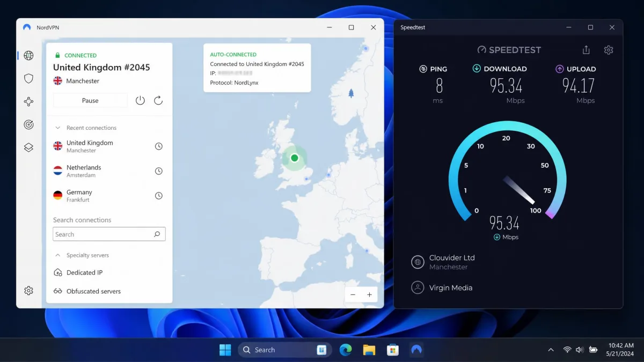Connect to United Kingdom Manchester recent connection
The width and height of the screenshot is (644, 362).
pyautogui.click(x=109, y=146)
